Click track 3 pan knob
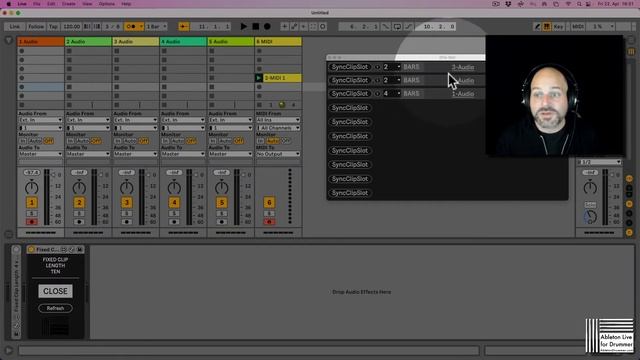The width and height of the screenshot is (640, 360). click(x=127, y=188)
